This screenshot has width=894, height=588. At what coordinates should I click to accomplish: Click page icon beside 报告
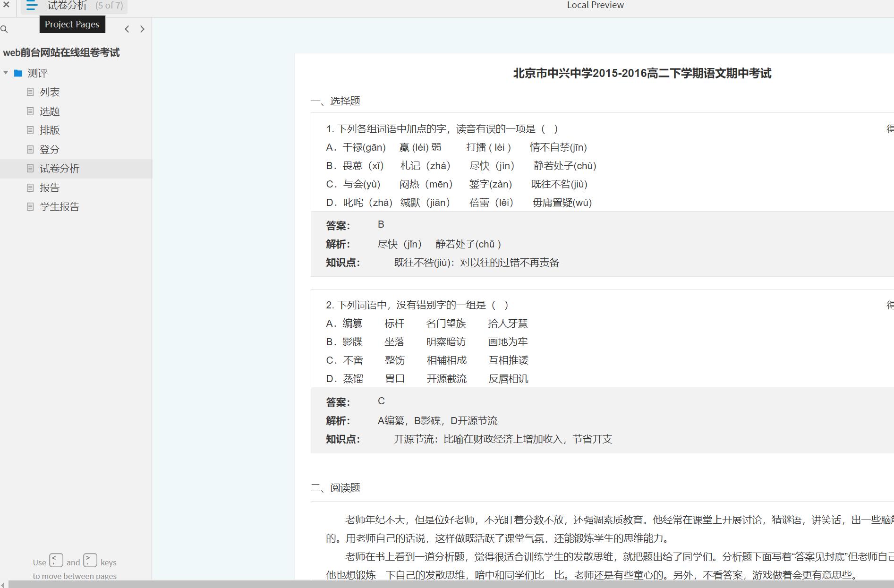[30, 188]
